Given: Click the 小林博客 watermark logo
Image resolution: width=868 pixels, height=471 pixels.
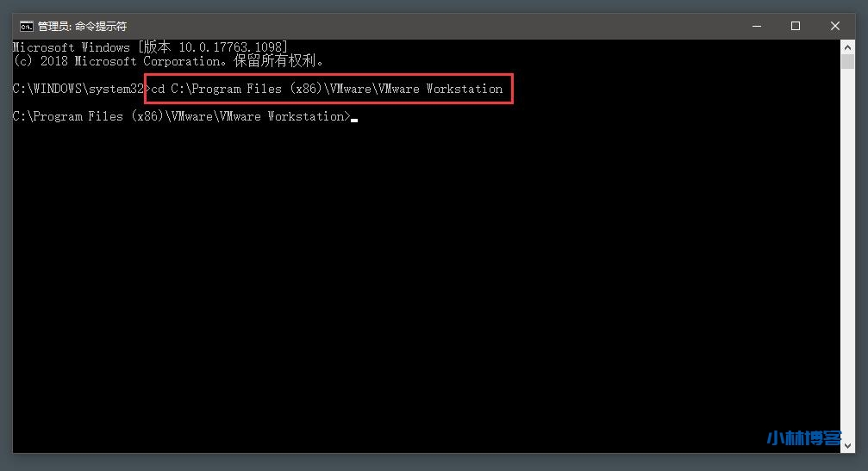Looking at the screenshot, I should (x=804, y=437).
